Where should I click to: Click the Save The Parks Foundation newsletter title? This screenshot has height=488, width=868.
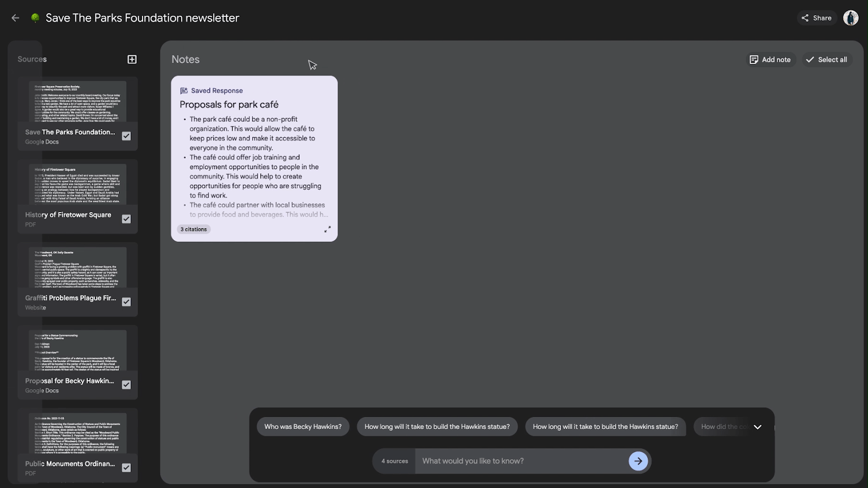pyautogui.click(x=142, y=18)
